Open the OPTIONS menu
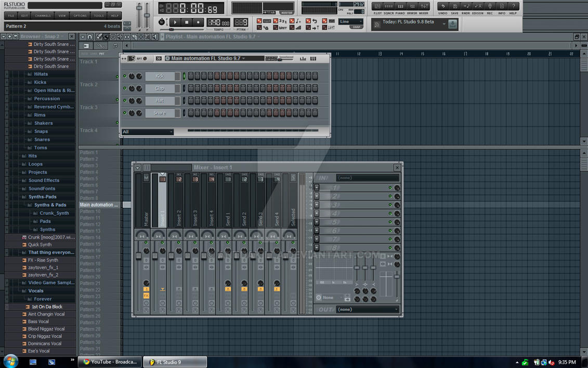 [x=80, y=16]
